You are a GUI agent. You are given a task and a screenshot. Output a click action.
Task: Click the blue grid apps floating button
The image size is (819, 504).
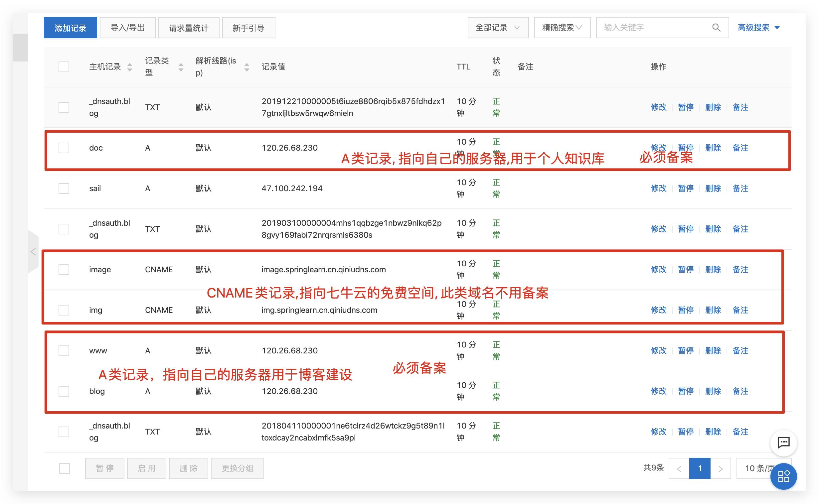pyautogui.click(x=783, y=476)
